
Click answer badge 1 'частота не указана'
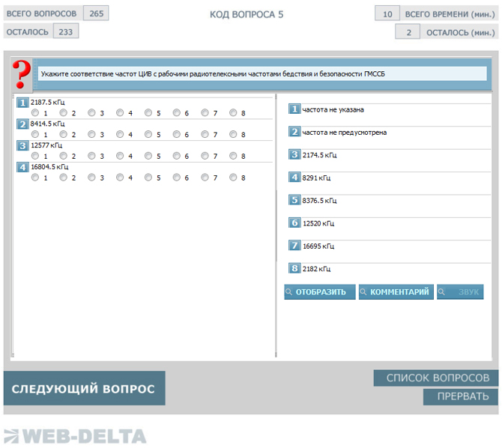[x=294, y=109]
